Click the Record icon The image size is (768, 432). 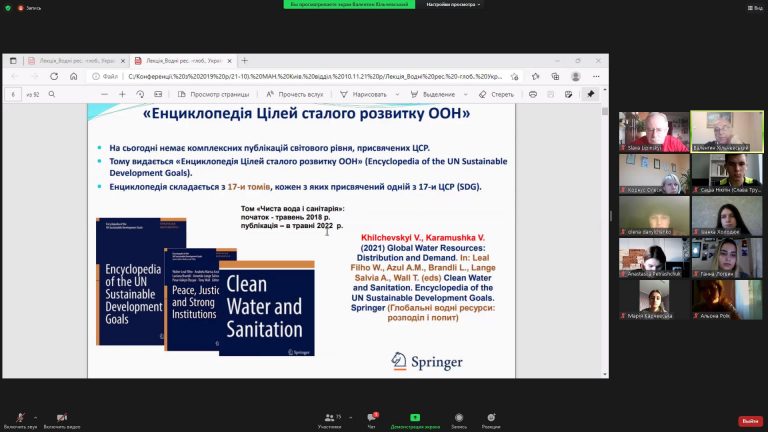point(459,418)
